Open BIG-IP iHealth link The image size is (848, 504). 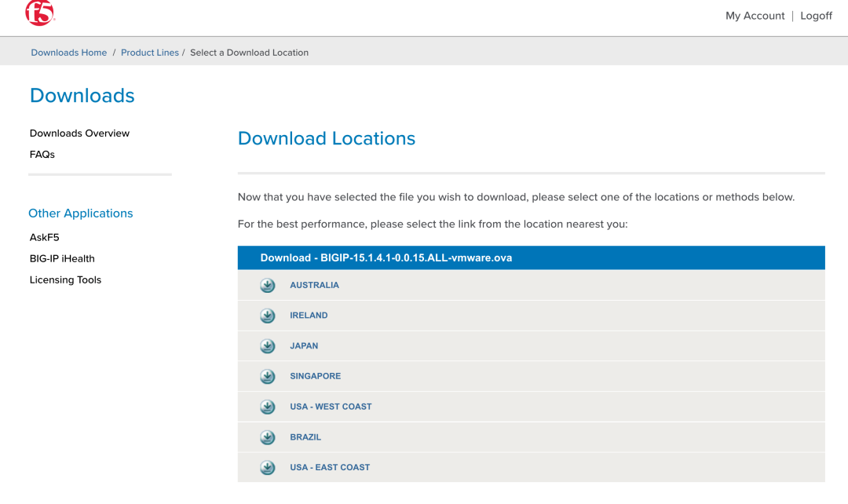(x=62, y=258)
